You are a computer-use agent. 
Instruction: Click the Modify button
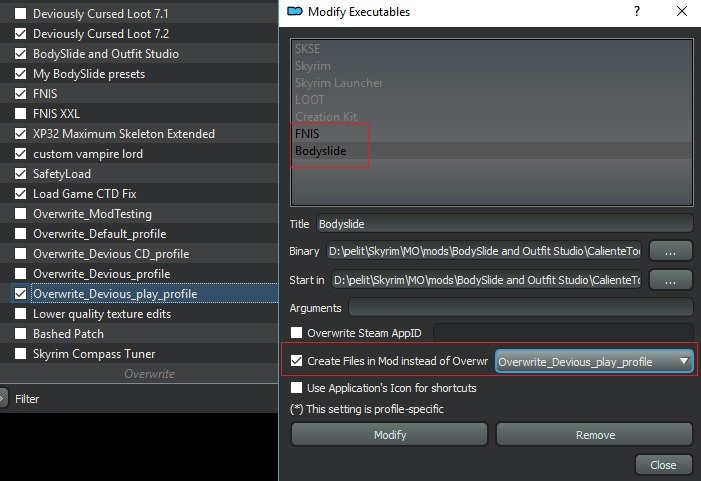tap(389, 435)
